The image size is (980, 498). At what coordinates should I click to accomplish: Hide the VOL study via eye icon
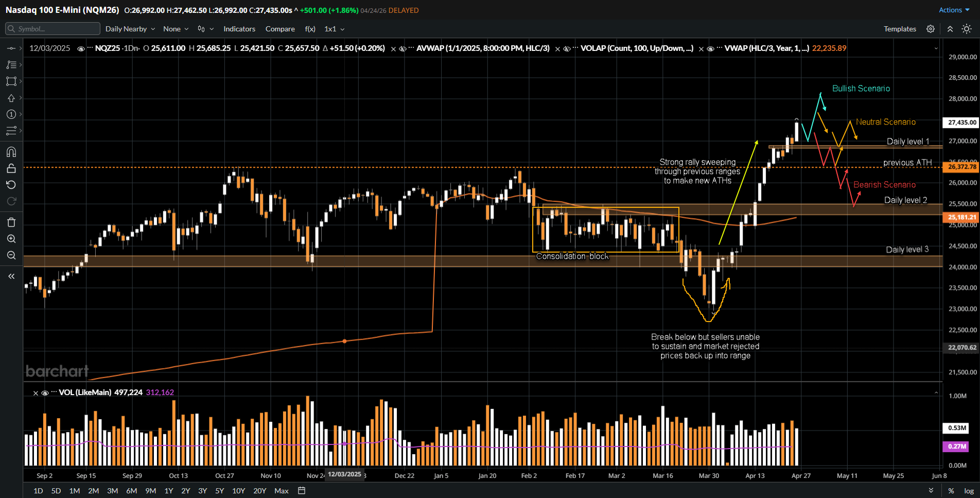(45, 393)
